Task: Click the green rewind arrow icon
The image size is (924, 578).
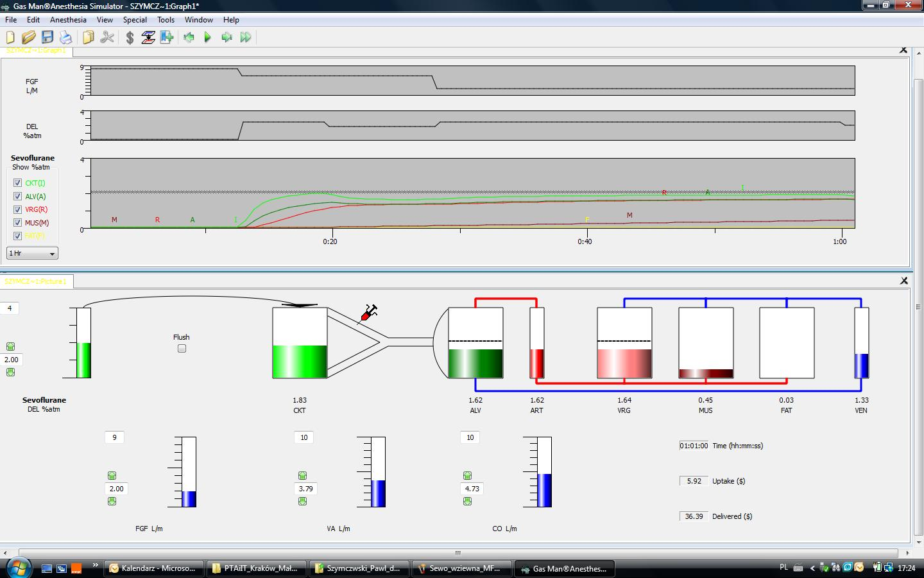Action: pos(189,37)
